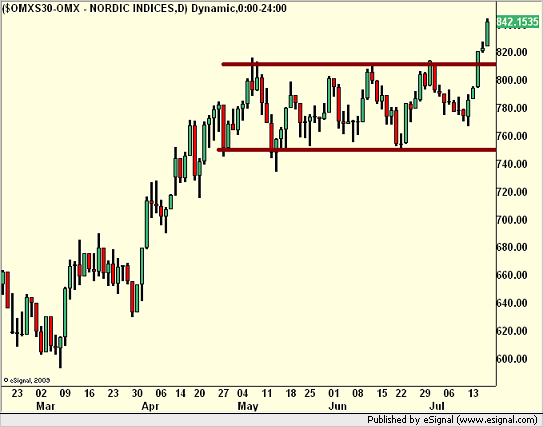543x427 pixels.
Task: Click the 760.00 price axis label
Action: 512,136
